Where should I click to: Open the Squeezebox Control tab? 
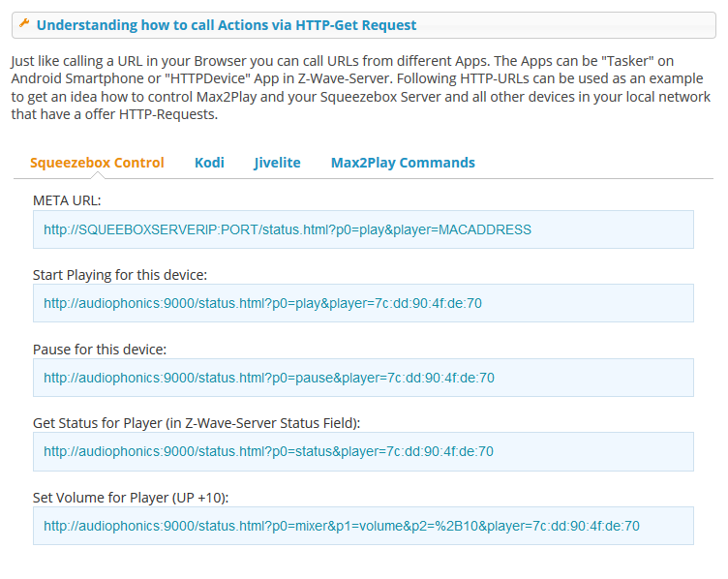click(97, 163)
